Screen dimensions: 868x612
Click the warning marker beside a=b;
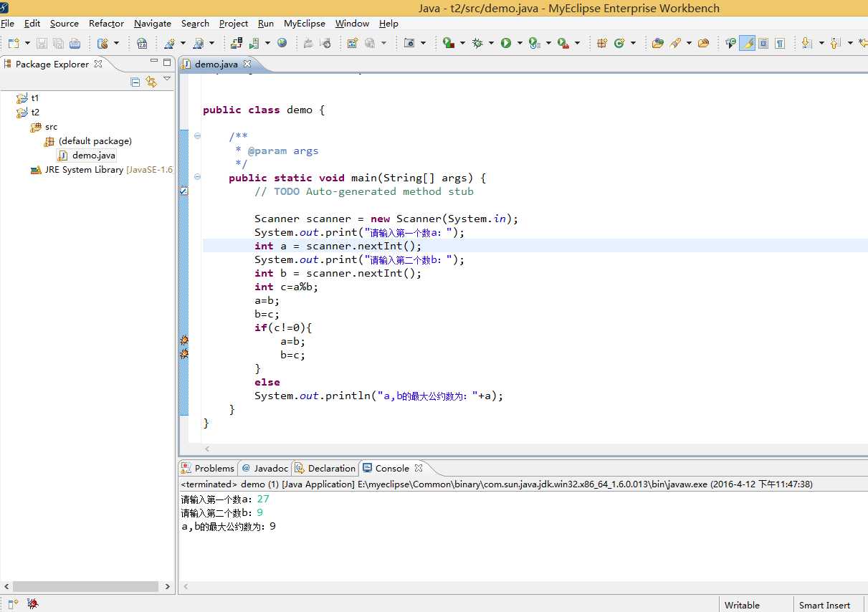click(183, 340)
